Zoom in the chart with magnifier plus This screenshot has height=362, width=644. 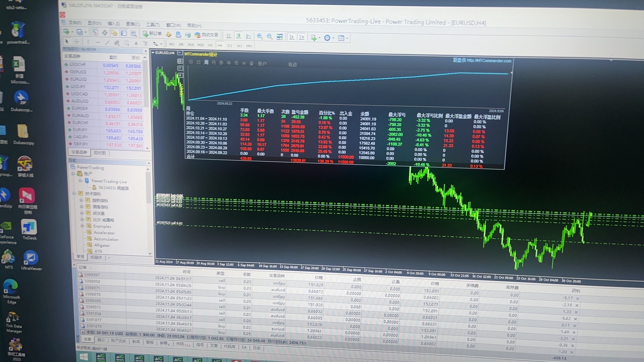pyautogui.click(x=260, y=36)
